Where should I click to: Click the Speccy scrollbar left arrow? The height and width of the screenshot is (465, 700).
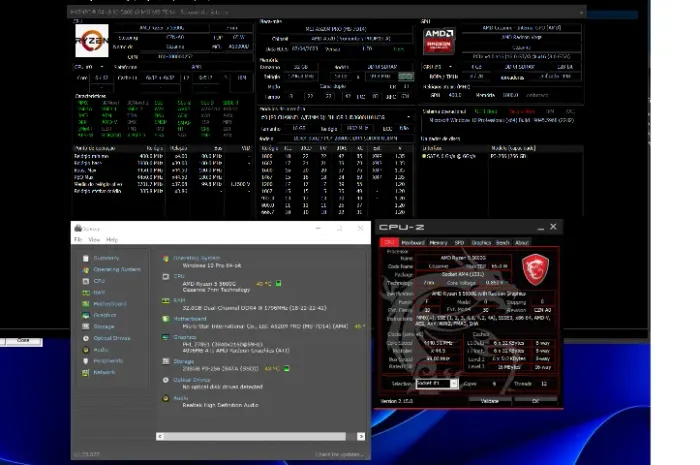pos(160,436)
